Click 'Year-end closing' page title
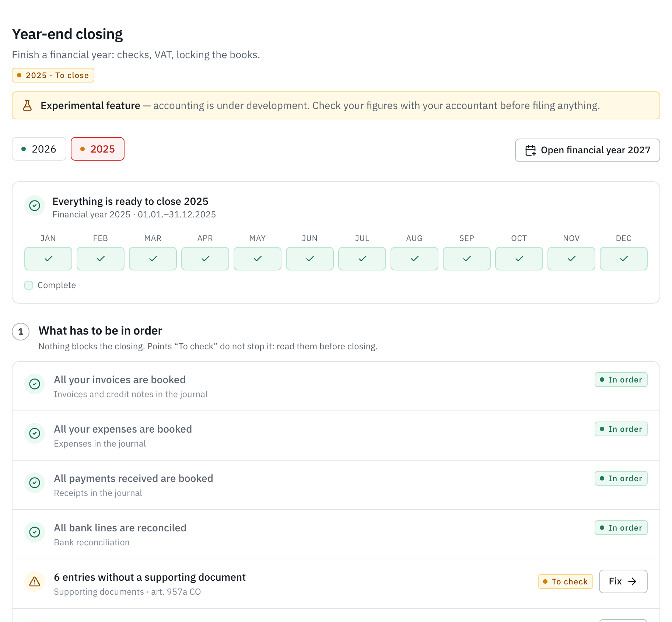The image size is (672, 622). coord(67,34)
